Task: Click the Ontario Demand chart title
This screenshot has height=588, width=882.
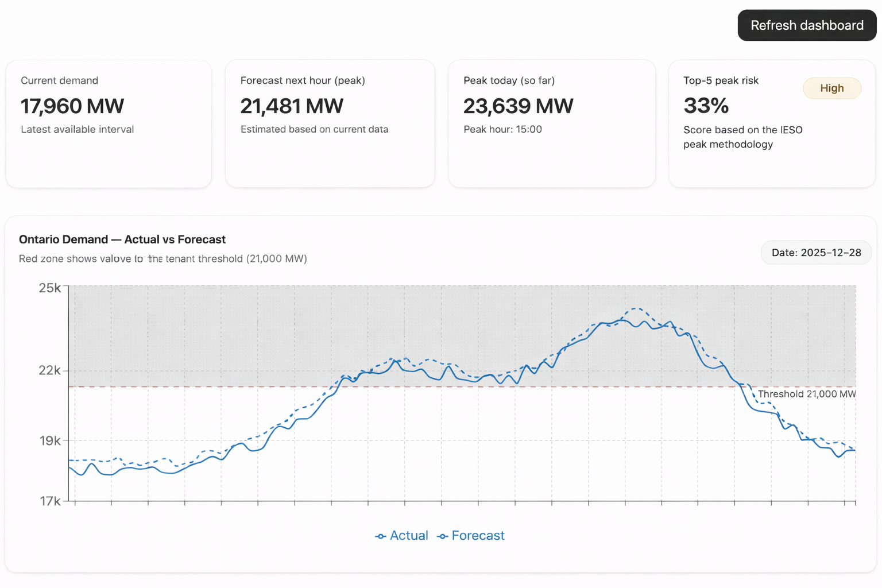Action: (122, 239)
